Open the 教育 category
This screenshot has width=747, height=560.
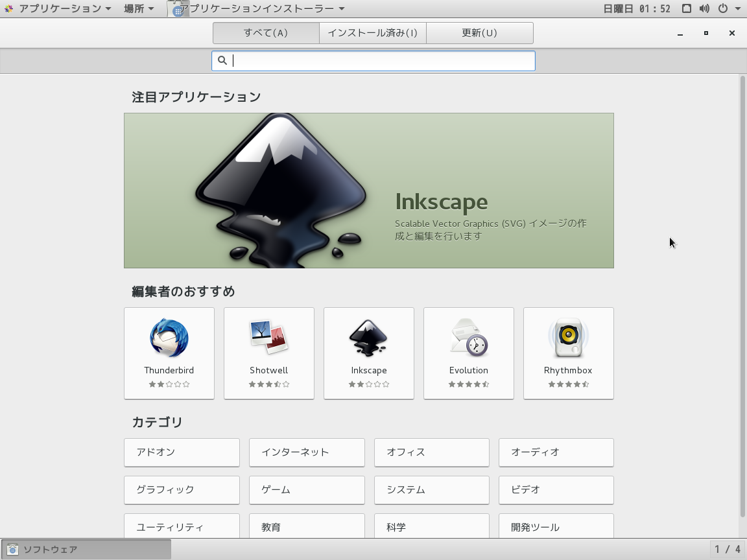pos(307,526)
